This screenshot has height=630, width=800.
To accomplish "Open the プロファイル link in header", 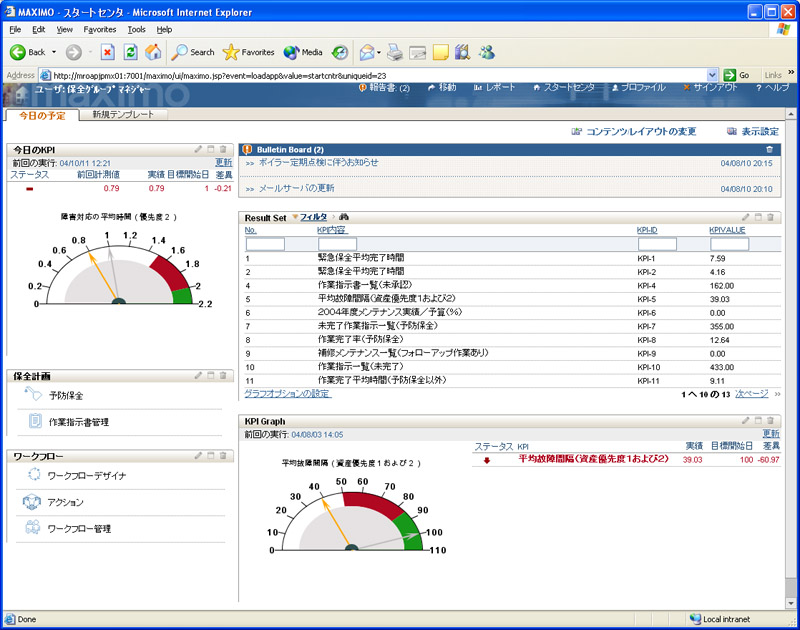I will pos(638,88).
